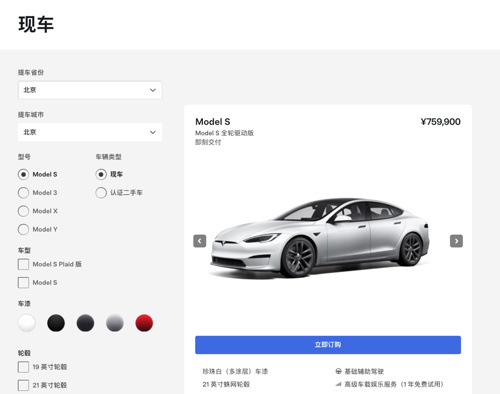Check the Model S Plaid trim box
Viewport: 500px width, 394px height.
tap(23, 264)
